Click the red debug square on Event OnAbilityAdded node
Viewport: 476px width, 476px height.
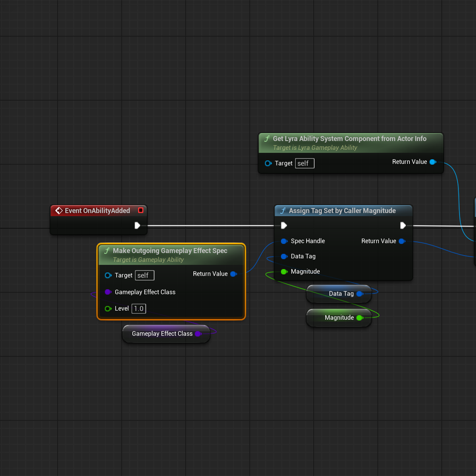click(141, 210)
